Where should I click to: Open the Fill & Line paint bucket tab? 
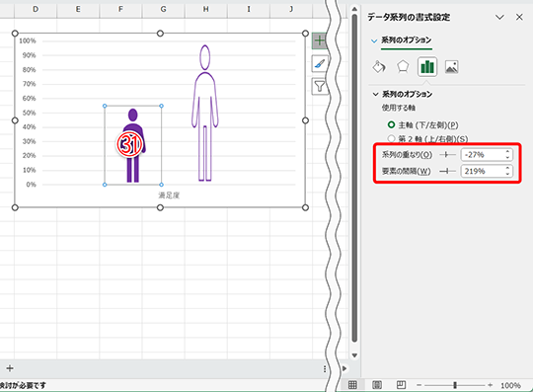[379, 67]
